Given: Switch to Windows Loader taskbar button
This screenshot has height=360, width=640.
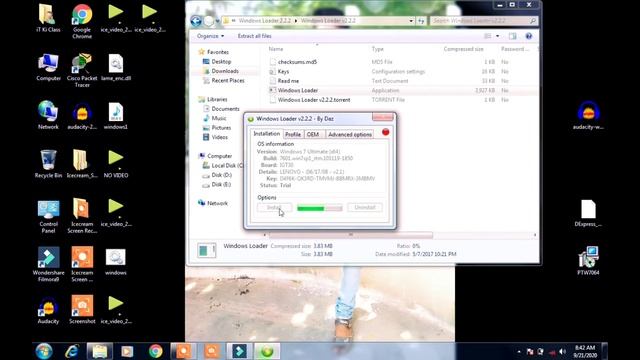Looking at the screenshot, I should 267,351.
